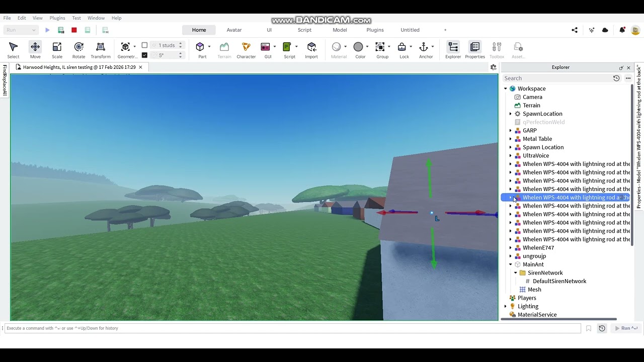Expand the GARP model
644x362 pixels.
coord(511,131)
